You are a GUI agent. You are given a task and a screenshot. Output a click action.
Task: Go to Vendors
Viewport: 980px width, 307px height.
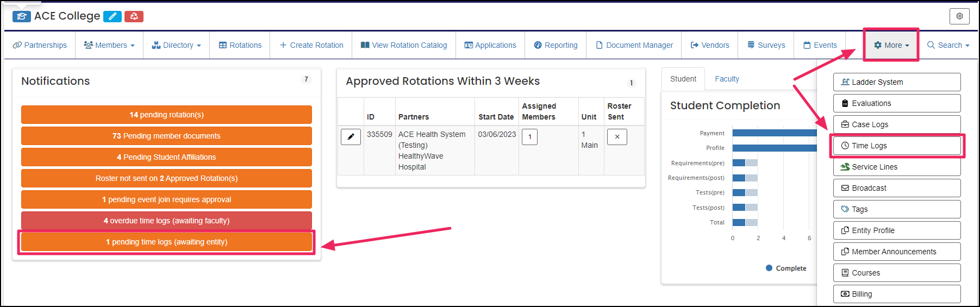(x=710, y=45)
